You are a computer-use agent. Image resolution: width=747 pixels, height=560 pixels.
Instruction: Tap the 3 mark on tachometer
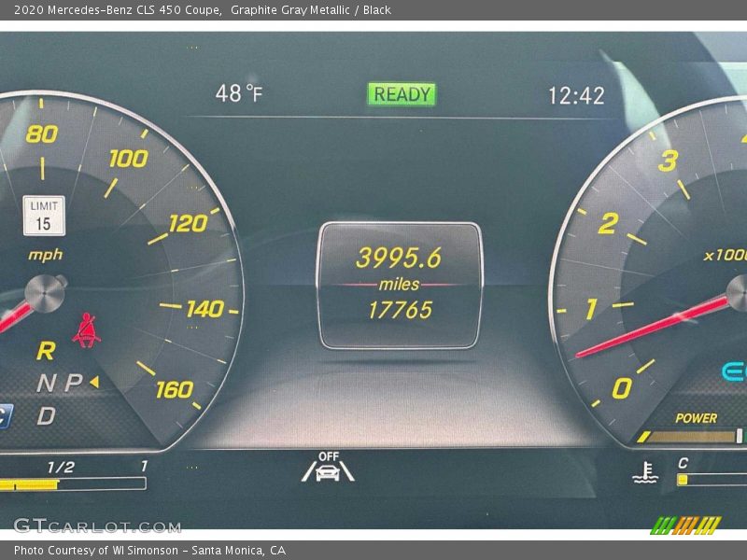[x=668, y=161]
